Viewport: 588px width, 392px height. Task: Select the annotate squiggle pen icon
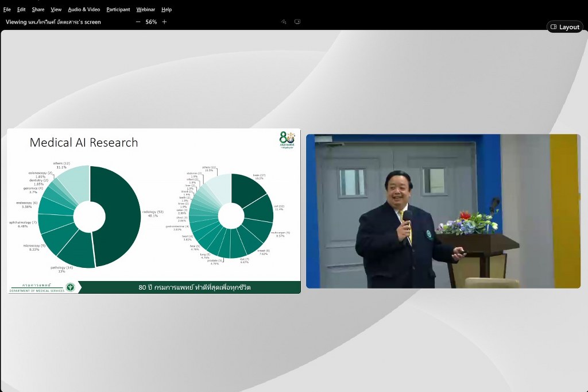pyautogui.click(x=284, y=22)
